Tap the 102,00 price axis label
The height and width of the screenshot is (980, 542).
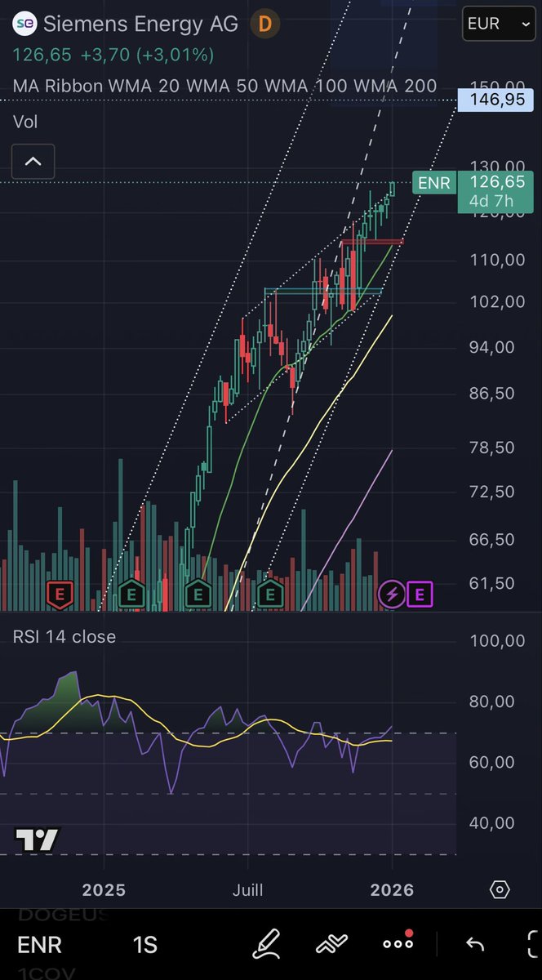[498, 301]
